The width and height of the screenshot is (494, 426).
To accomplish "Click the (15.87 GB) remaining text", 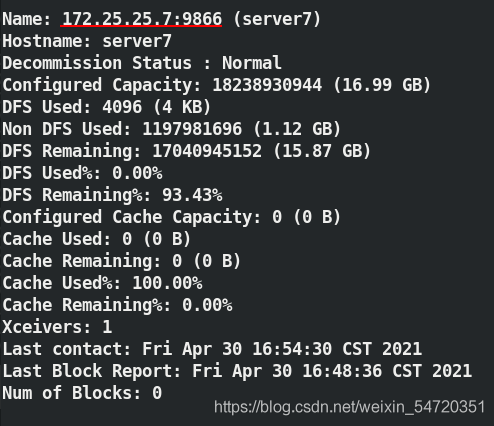I will coord(322,151).
